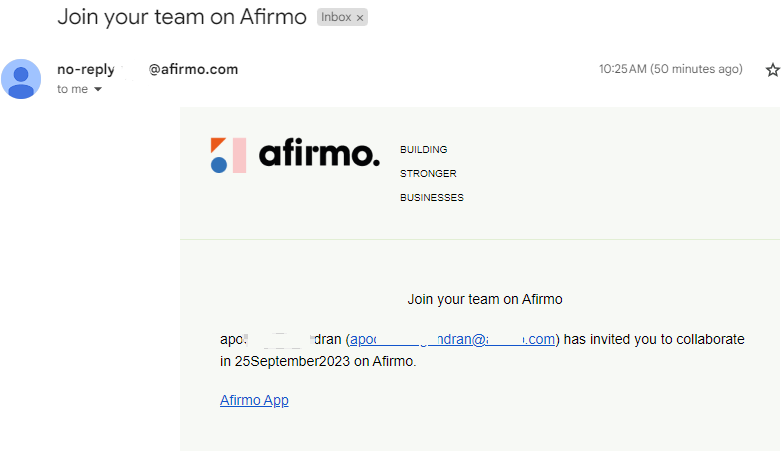Click the email subject Join your team on Afirmo
The image size is (784, 468).
(182, 17)
